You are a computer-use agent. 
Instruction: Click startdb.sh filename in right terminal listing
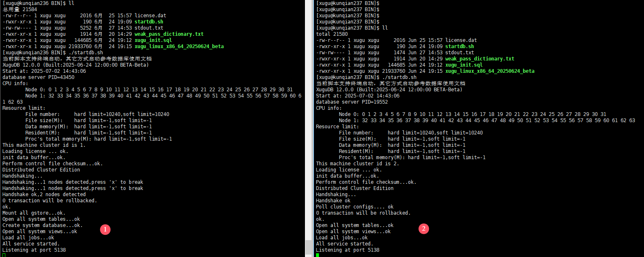point(459,46)
